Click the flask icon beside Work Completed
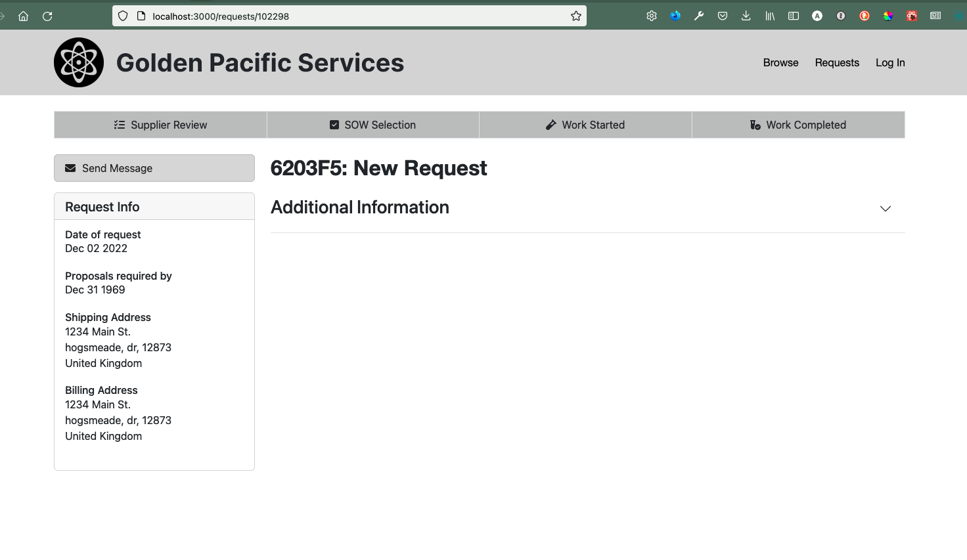967x560 pixels. coord(754,124)
